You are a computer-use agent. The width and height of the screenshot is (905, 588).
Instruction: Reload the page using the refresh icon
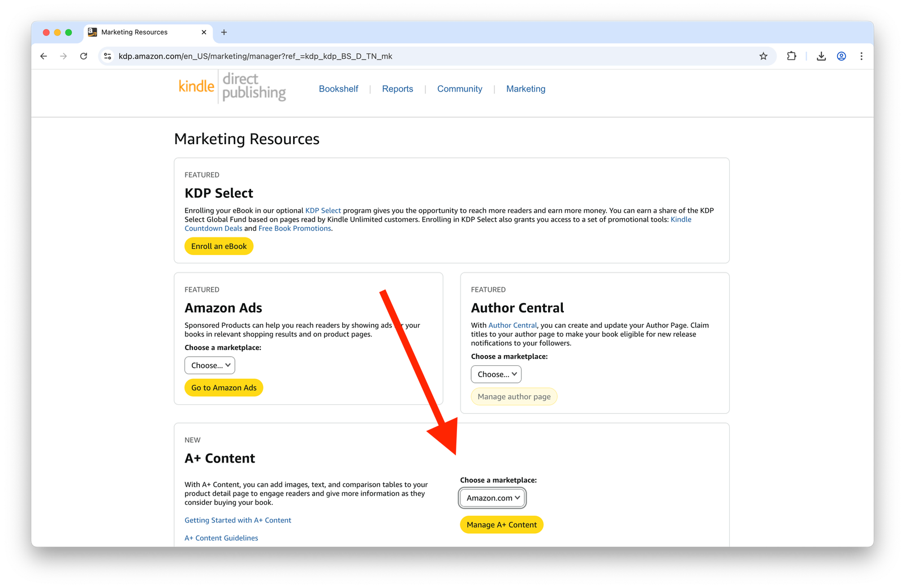click(x=83, y=56)
